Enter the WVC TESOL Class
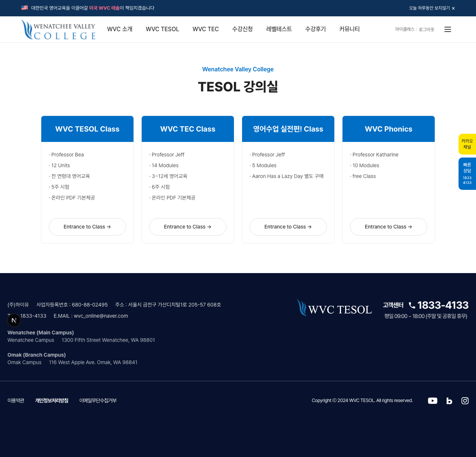The width and height of the screenshot is (476, 457). click(x=87, y=227)
